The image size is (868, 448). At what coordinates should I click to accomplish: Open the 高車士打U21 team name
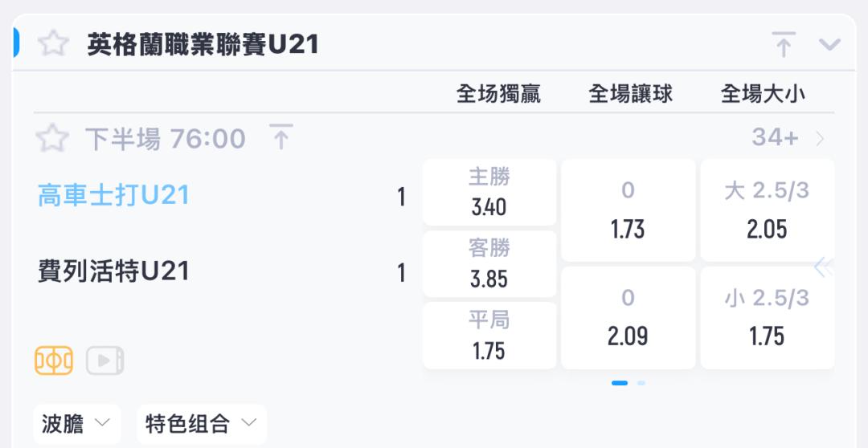coord(113,195)
